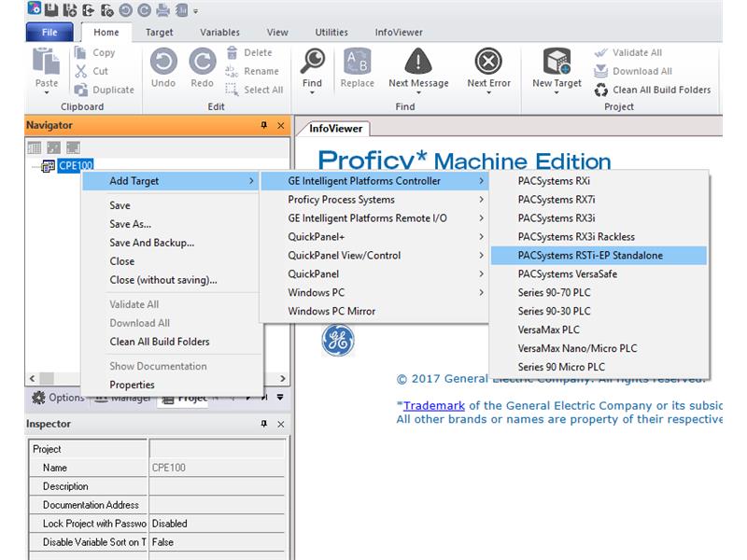Click the ribbon Download All icon
This screenshot has width=747, height=560.
click(x=601, y=71)
